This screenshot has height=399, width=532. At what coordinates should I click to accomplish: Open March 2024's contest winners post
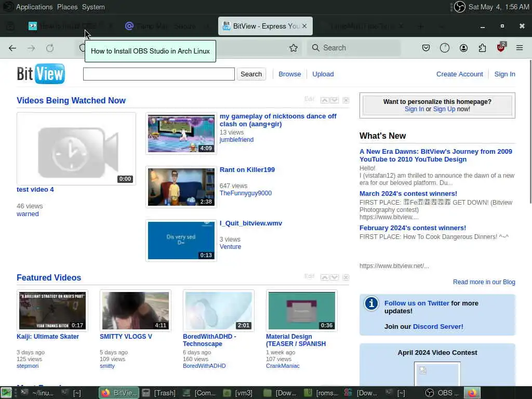408,193
